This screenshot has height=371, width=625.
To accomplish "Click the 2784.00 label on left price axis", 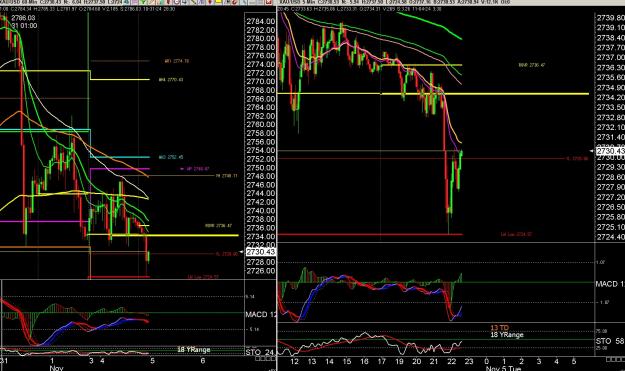I will [x=261, y=21].
